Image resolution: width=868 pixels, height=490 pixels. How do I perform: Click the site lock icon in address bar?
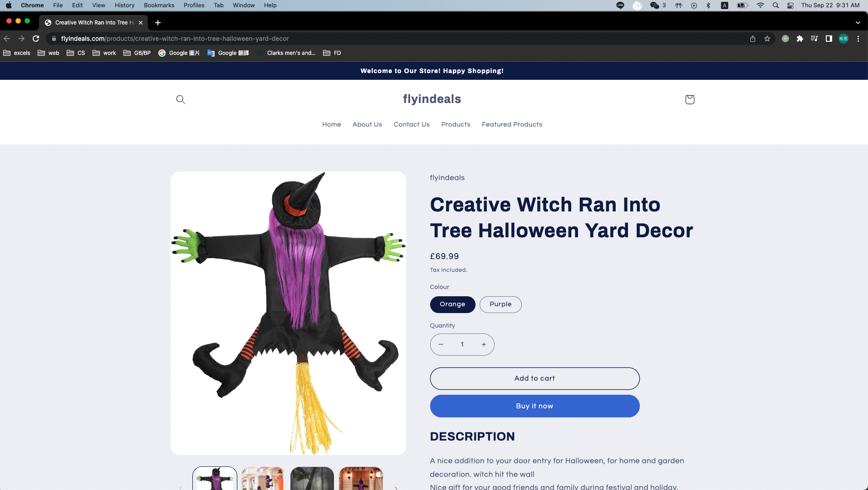click(x=54, y=39)
